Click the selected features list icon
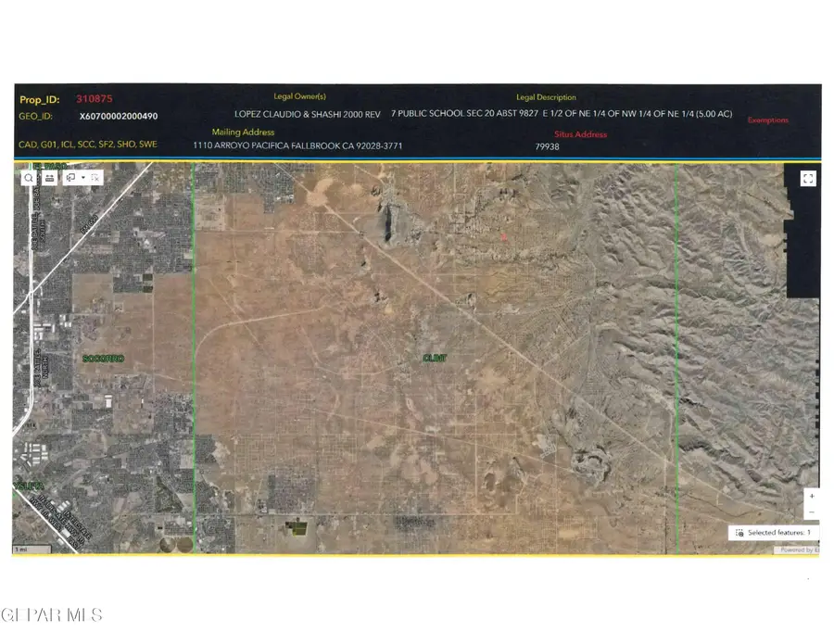 pos(740,532)
